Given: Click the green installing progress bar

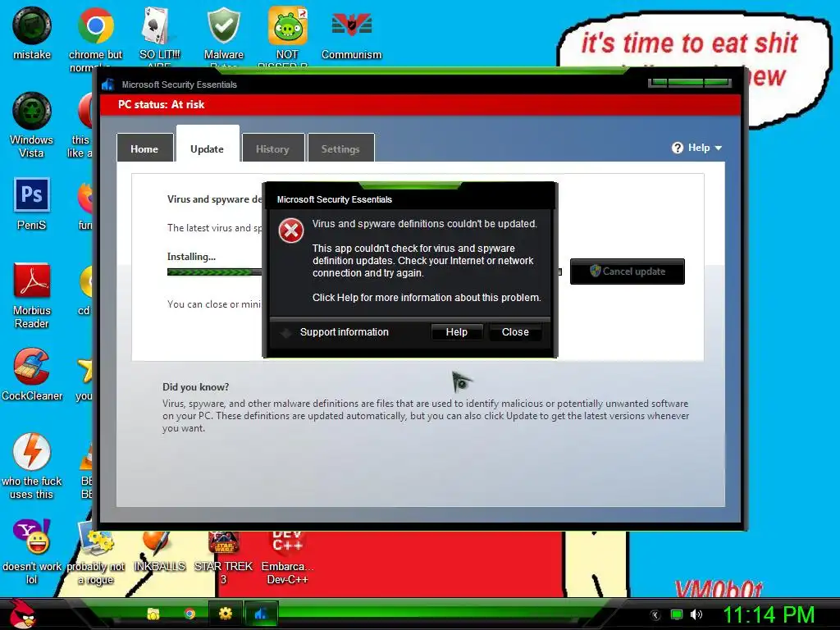Looking at the screenshot, I should (x=214, y=272).
